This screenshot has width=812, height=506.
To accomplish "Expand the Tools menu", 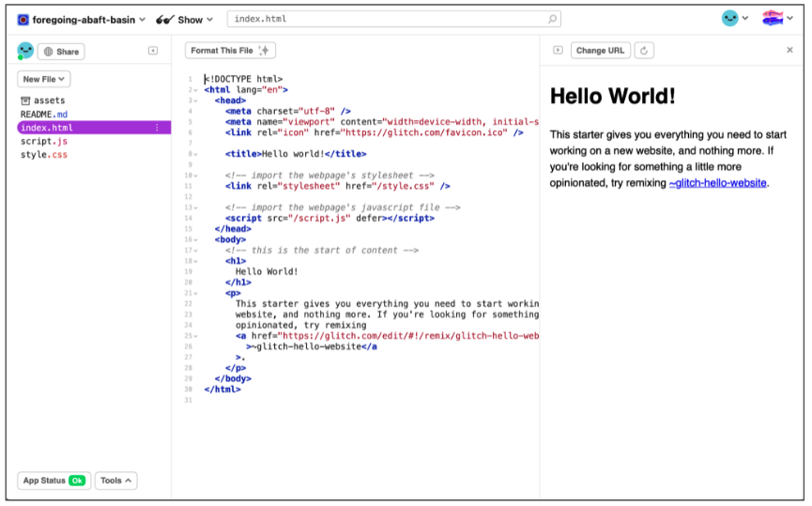I will (116, 481).
